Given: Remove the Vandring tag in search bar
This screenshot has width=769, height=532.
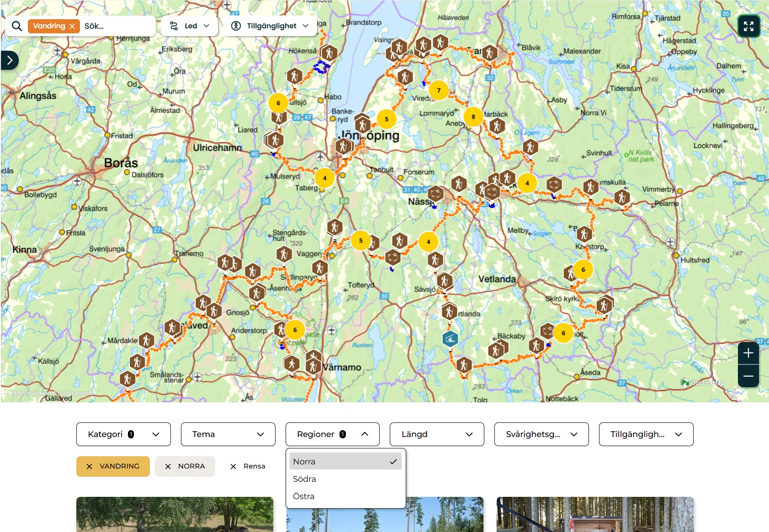Looking at the screenshot, I should point(72,26).
